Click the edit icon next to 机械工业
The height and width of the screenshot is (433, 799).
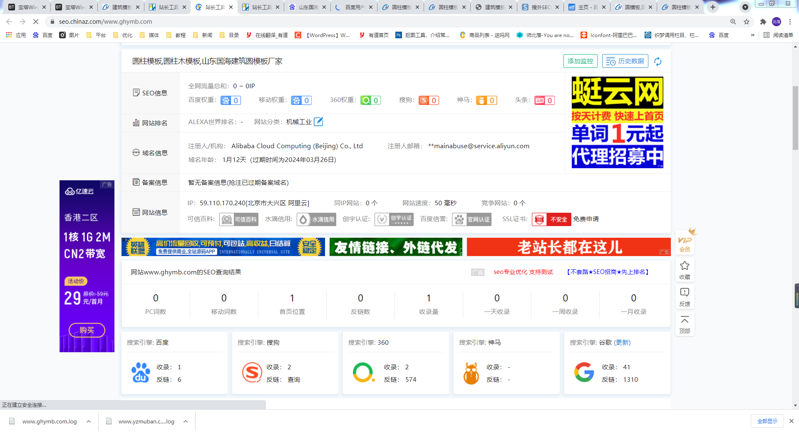(x=319, y=122)
